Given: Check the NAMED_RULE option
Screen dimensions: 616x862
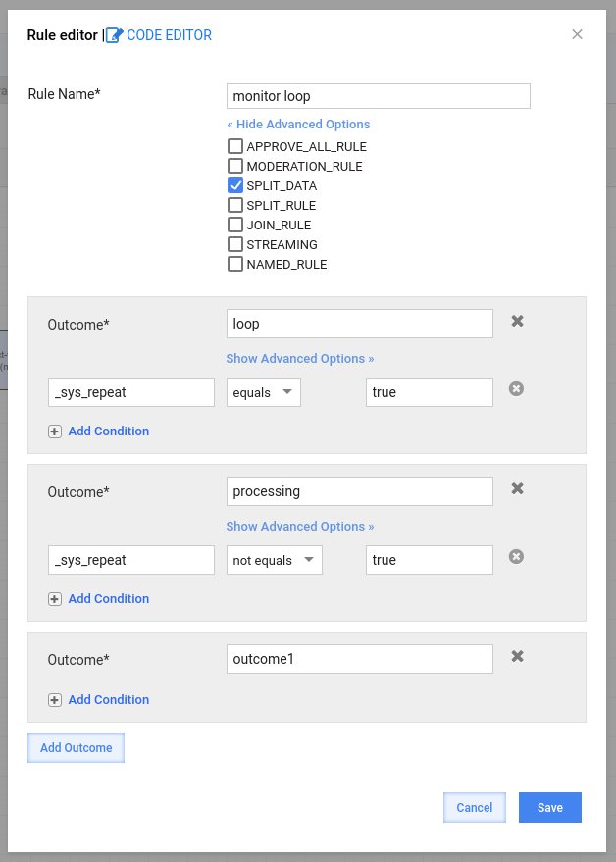Looking at the screenshot, I should pyautogui.click(x=235, y=264).
